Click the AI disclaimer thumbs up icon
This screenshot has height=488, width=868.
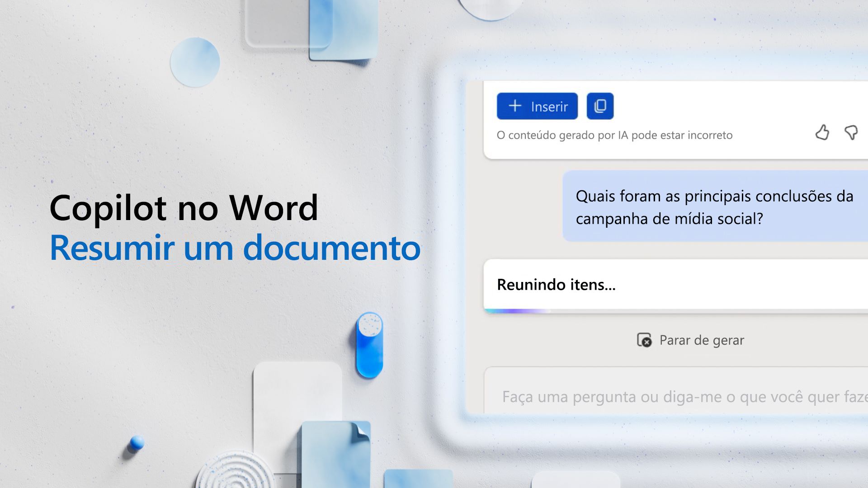click(821, 132)
